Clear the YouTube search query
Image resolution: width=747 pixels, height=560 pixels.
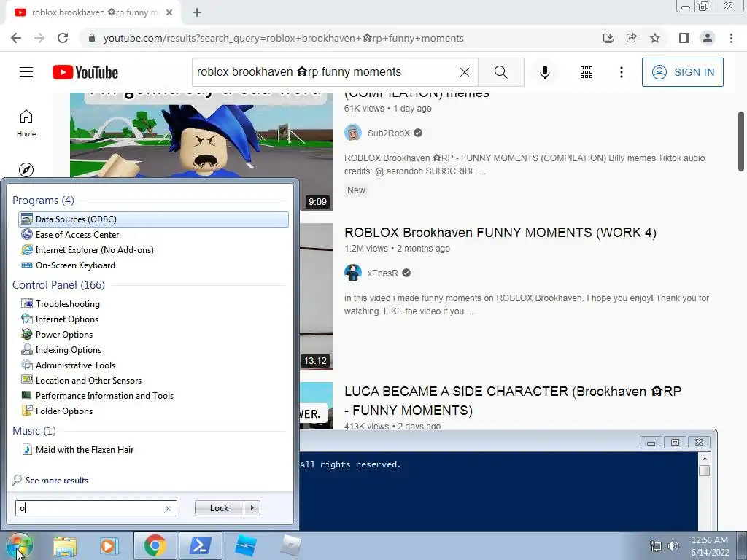[x=465, y=72]
